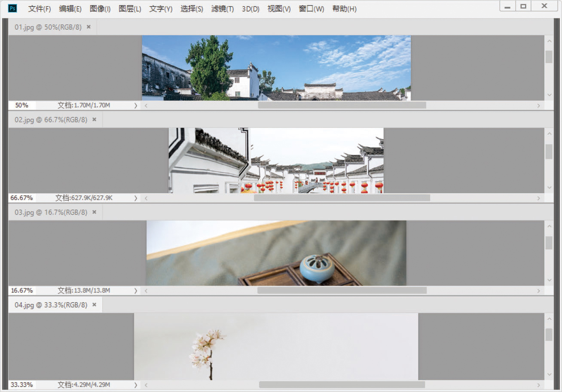
Task: Open the 图层(L) menu
Action: tap(130, 9)
